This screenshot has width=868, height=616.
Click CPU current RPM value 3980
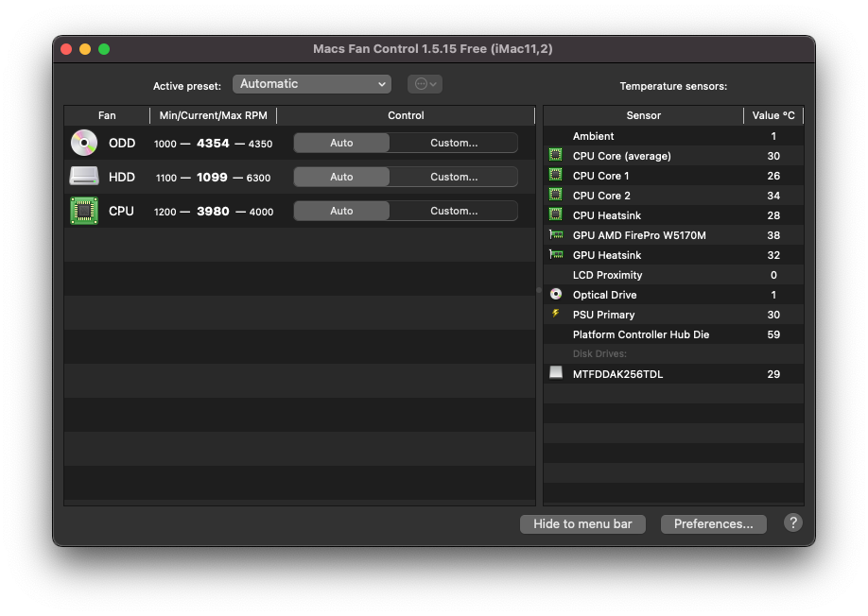tap(213, 212)
